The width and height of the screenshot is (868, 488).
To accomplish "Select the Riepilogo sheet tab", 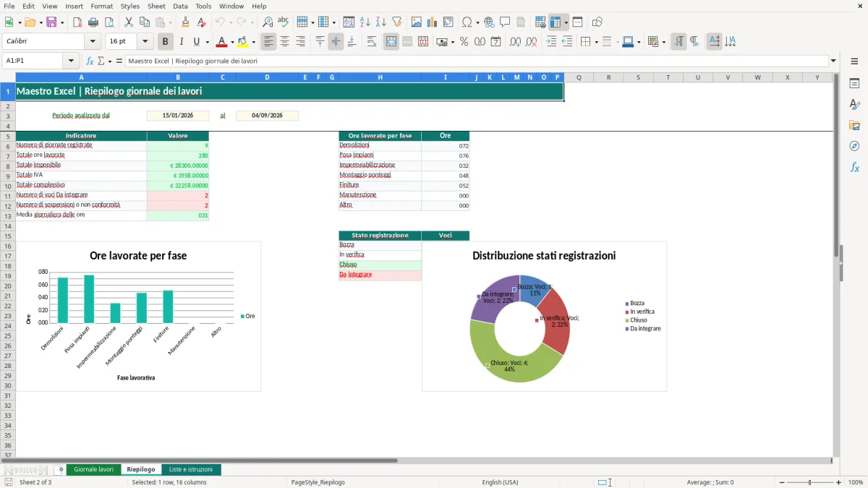I will click(141, 469).
